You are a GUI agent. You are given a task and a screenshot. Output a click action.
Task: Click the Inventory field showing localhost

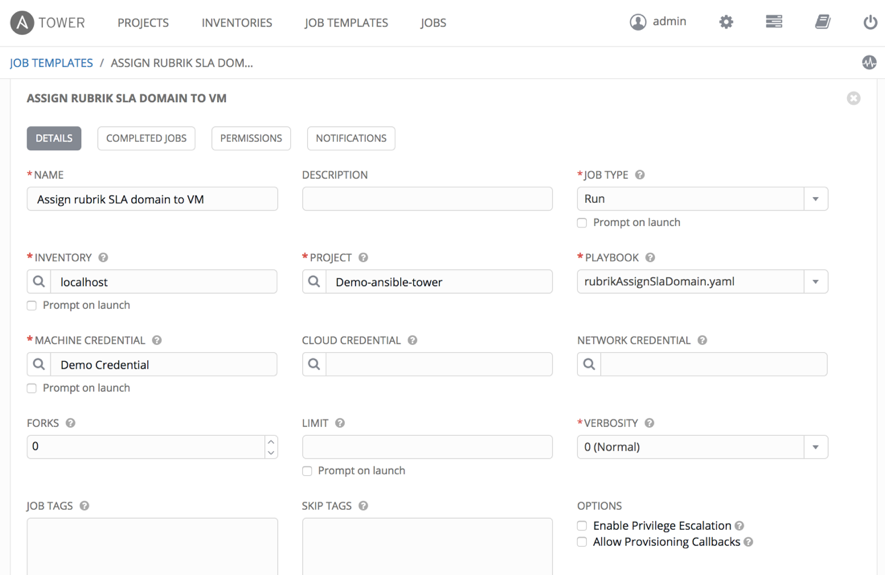tap(164, 282)
